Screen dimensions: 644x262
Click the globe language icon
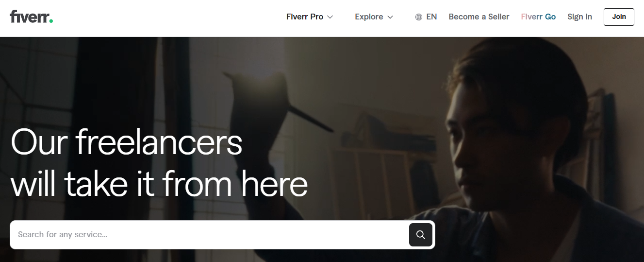419,17
